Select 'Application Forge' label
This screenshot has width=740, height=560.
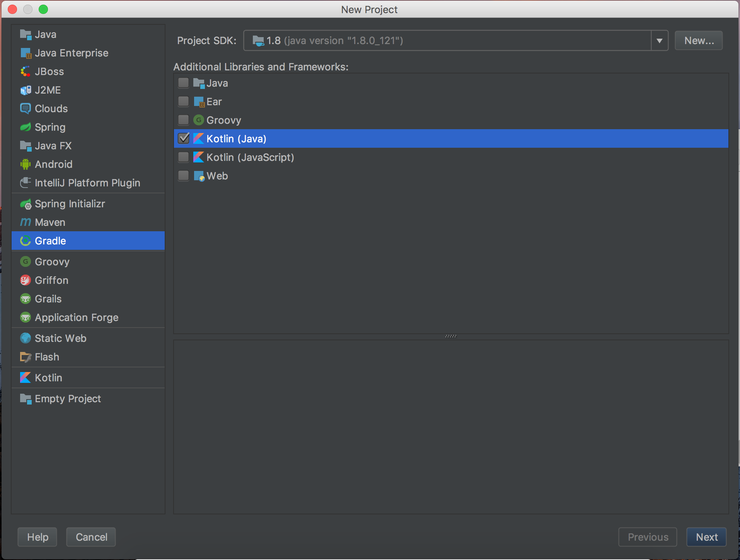coord(77,318)
